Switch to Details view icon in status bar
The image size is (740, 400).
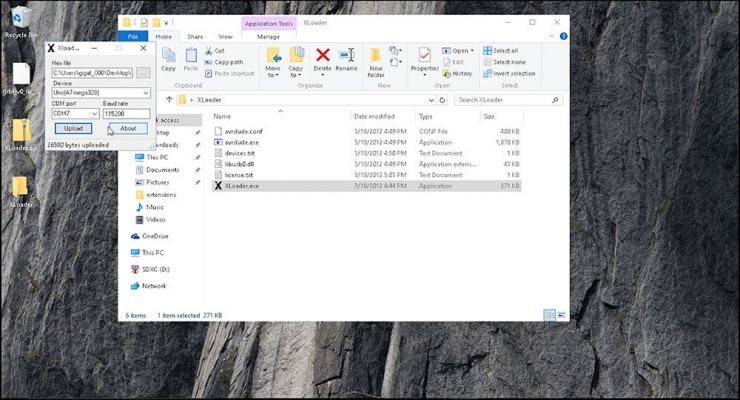(550, 315)
